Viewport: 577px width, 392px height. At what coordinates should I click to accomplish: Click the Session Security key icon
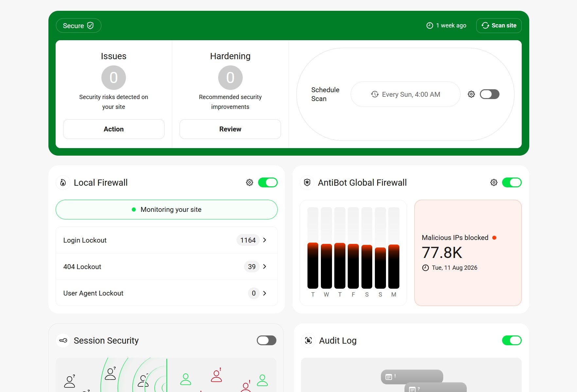coord(63,340)
